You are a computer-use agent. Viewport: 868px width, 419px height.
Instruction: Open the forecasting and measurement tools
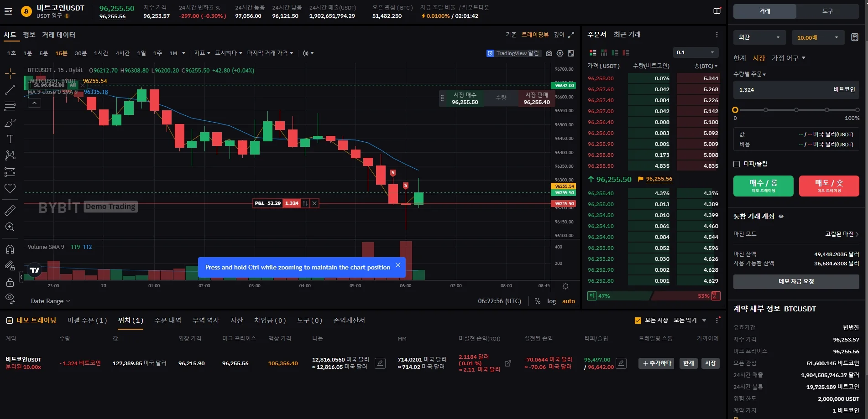(10, 172)
